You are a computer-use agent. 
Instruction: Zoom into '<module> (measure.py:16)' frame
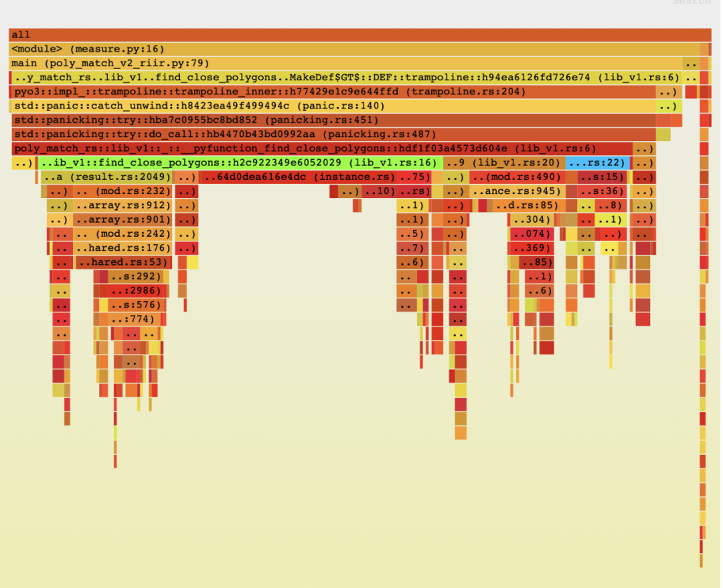point(353,49)
